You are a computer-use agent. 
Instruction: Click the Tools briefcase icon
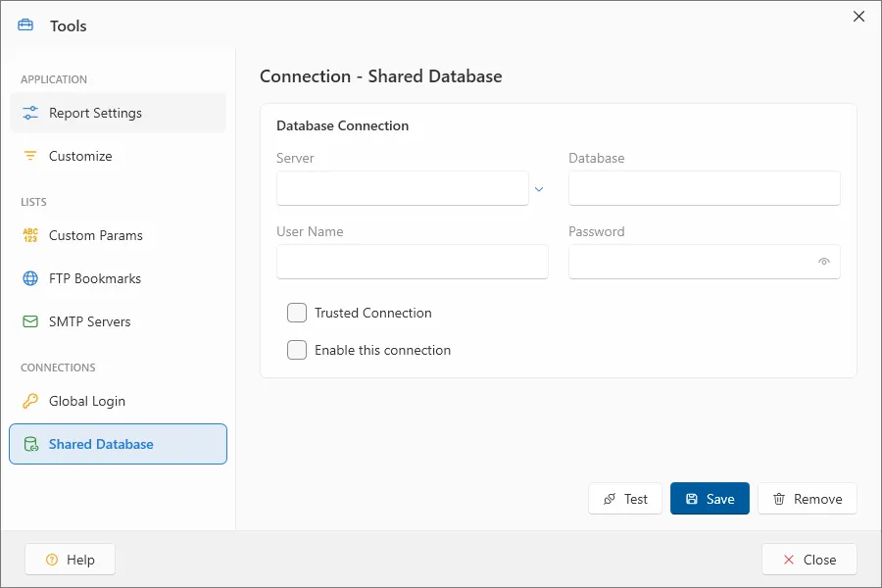click(x=25, y=25)
